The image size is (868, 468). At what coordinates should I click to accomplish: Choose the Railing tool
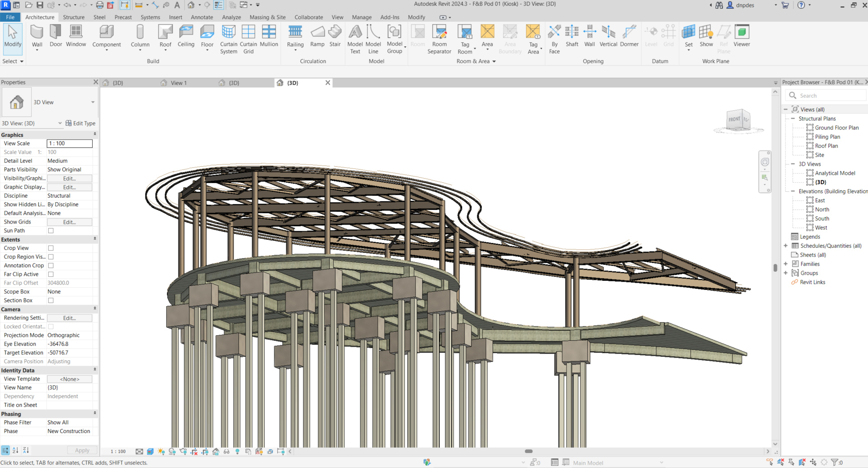coord(295,36)
